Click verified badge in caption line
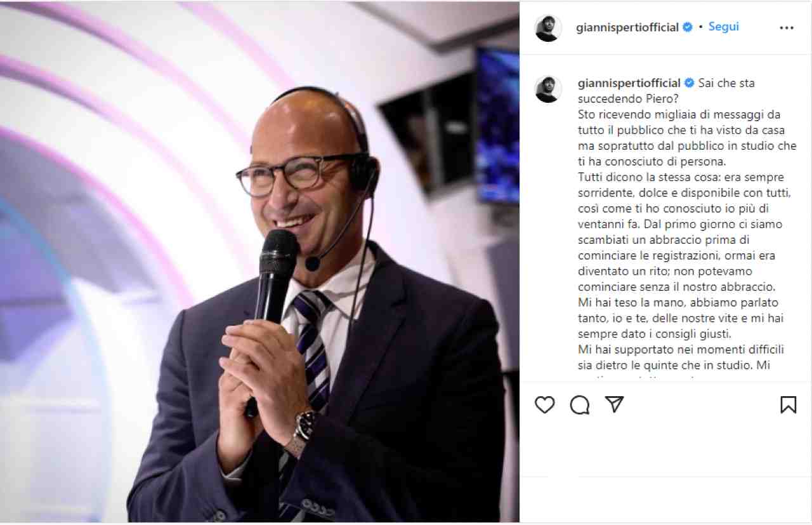The width and height of the screenshot is (812, 525). (688, 83)
